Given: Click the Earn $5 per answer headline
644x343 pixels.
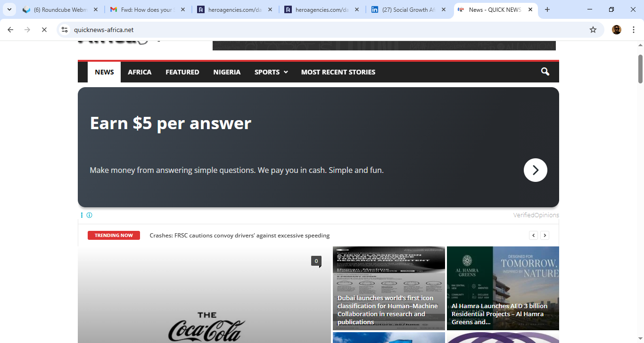Looking at the screenshot, I should point(171,123).
